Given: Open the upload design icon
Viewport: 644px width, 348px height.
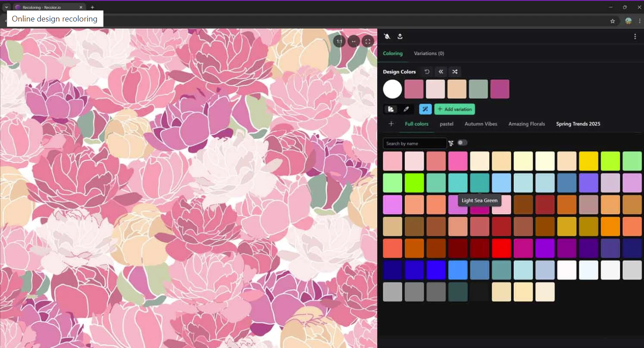Looking at the screenshot, I should 400,36.
